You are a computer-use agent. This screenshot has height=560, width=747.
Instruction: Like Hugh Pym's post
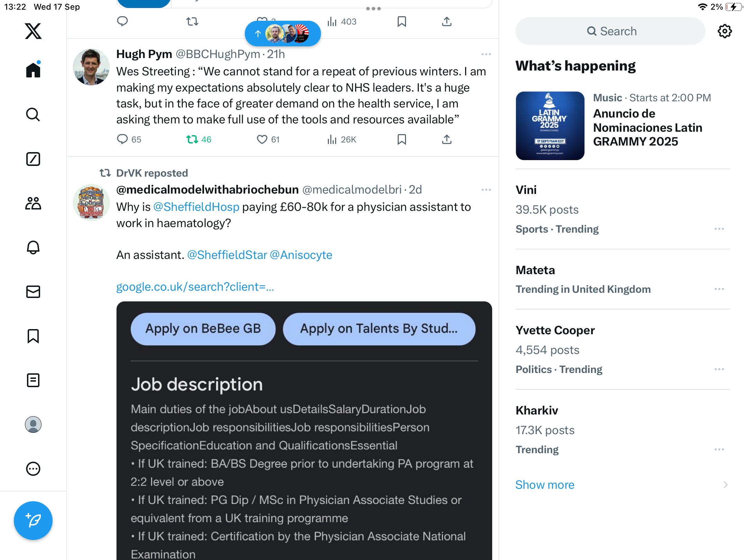262,140
